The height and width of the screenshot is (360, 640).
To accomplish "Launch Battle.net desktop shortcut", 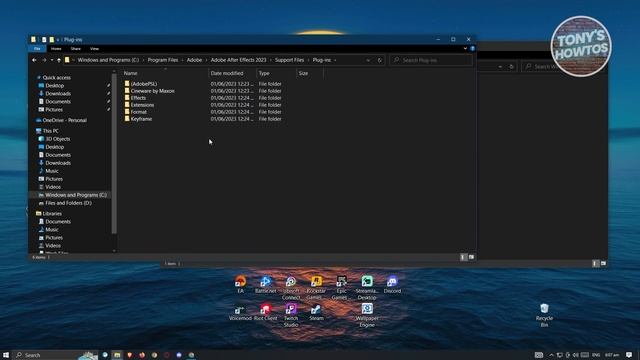I will 265,284.
